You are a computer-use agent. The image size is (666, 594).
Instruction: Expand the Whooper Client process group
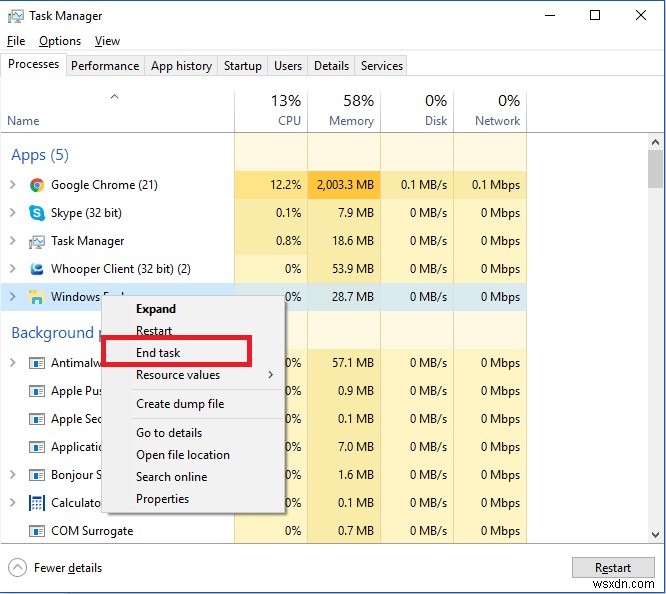(13, 269)
